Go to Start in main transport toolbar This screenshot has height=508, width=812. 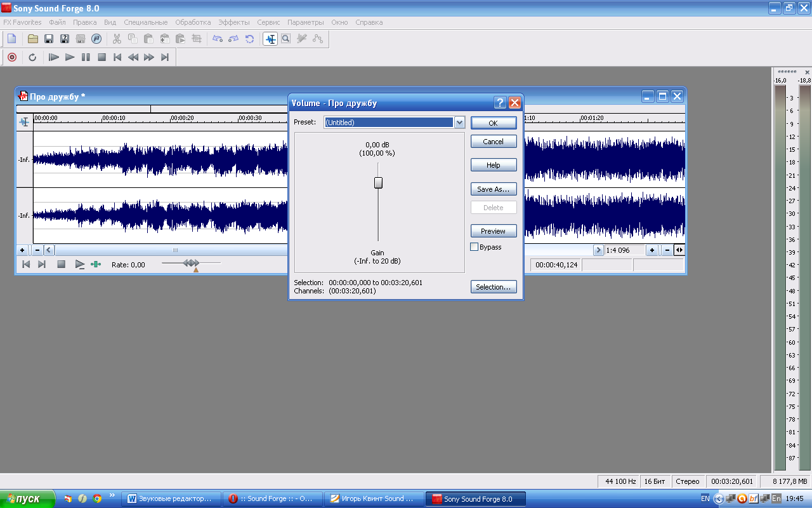coord(117,57)
